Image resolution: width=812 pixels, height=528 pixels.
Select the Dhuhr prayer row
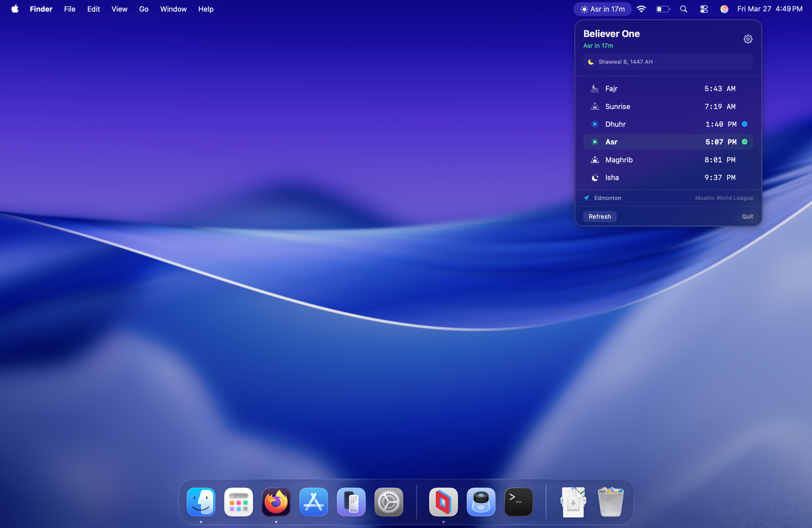click(668, 124)
